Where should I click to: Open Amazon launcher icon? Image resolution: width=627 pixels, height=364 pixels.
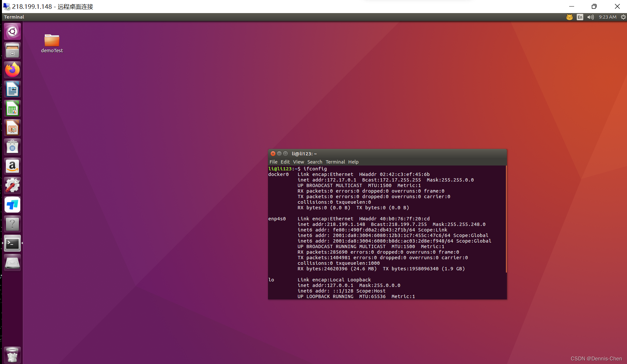click(x=12, y=166)
